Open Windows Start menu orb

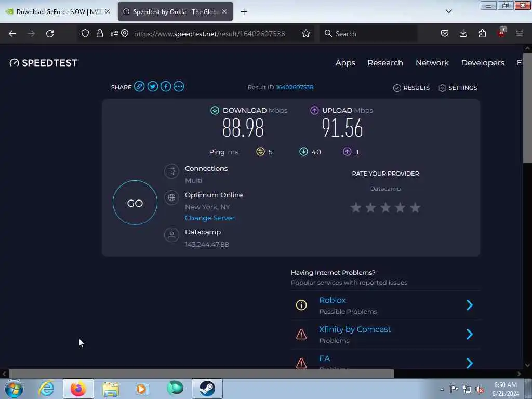[x=14, y=389]
